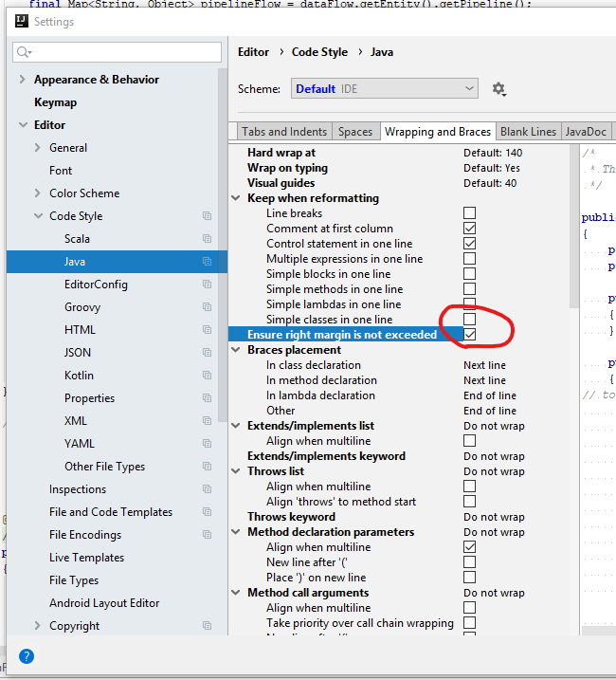616x680 pixels.
Task: Click the copy icon beside JSON
Action: coord(208,353)
